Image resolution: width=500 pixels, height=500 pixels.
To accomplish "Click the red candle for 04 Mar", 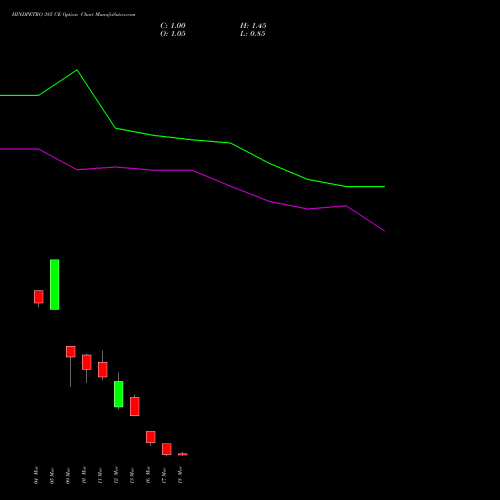I will pos(39,297).
